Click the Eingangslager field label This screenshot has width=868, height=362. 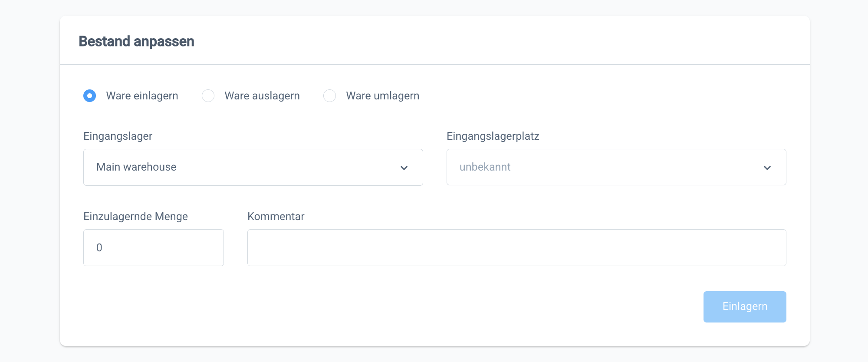tap(118, 136)
